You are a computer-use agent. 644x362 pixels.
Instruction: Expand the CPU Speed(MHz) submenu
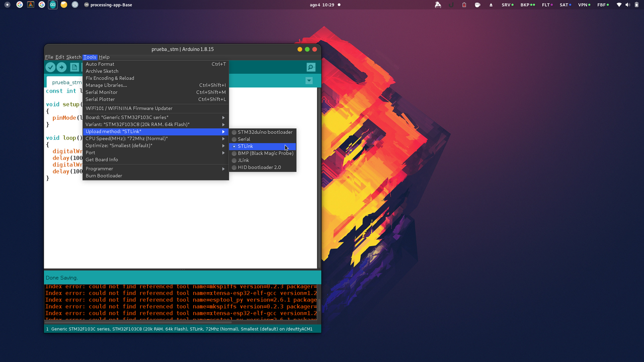click(x=155, y=139)
